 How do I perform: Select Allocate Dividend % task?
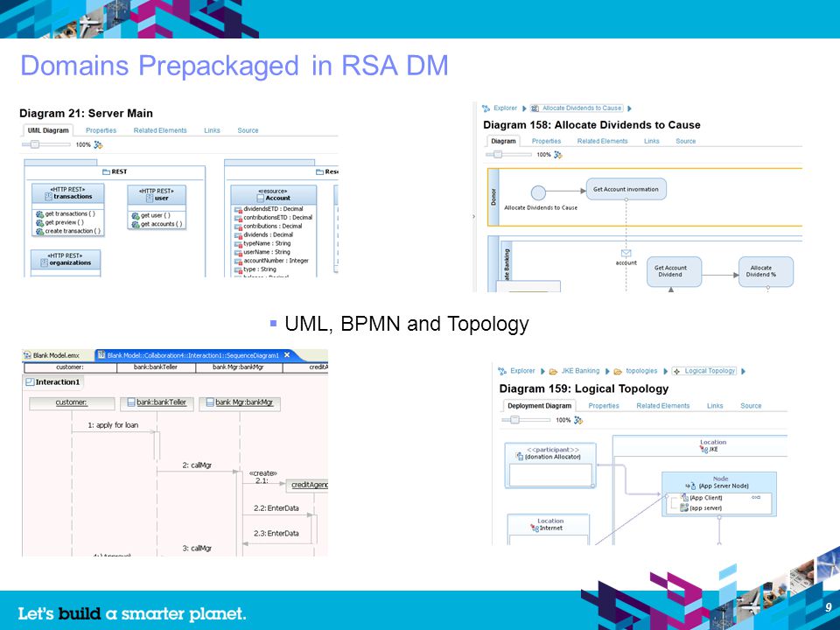pyautogui.click(x=766, y=271)
